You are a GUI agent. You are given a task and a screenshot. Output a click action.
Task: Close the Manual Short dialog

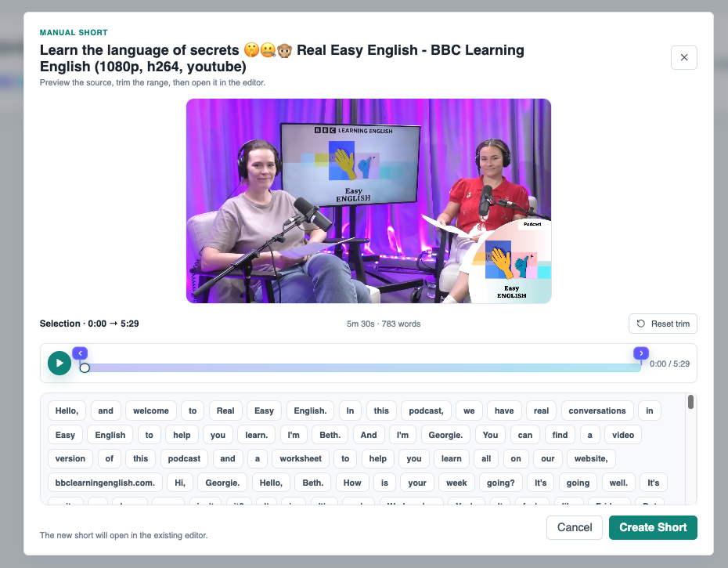click(x=684, y=58)
